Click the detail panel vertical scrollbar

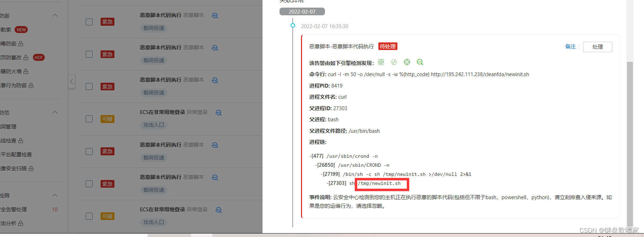click(x=630, y=144)
